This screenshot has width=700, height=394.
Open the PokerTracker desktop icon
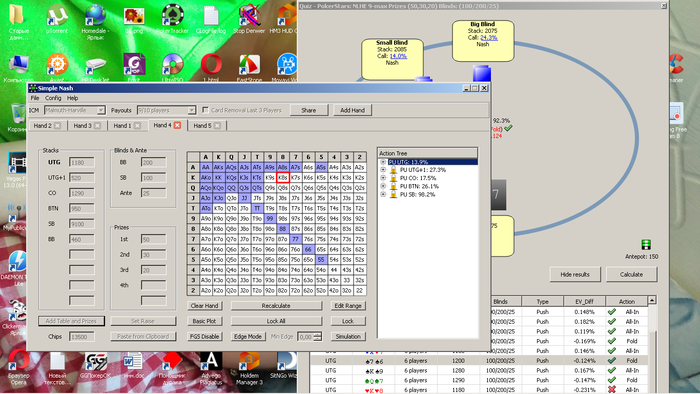[173, 19]
